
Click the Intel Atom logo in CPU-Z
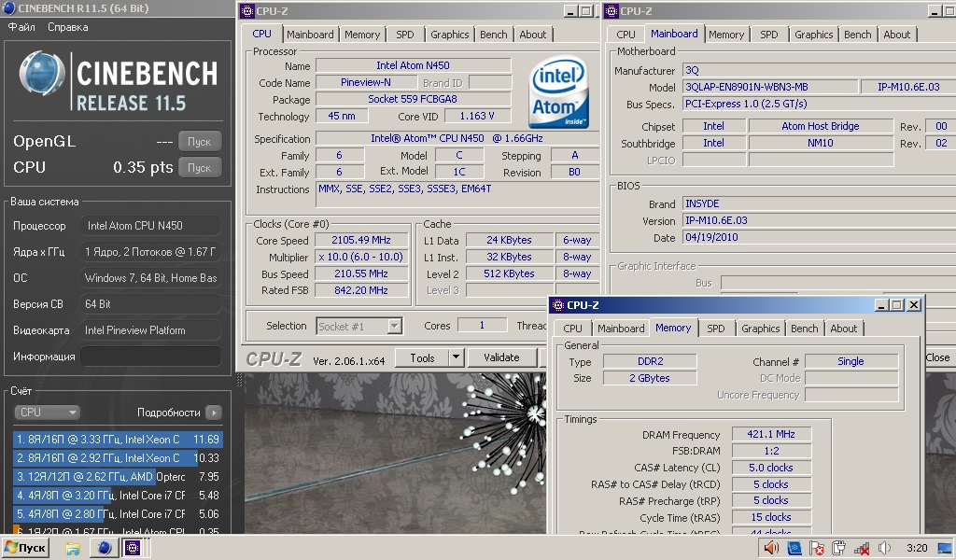tap(558, 92)
